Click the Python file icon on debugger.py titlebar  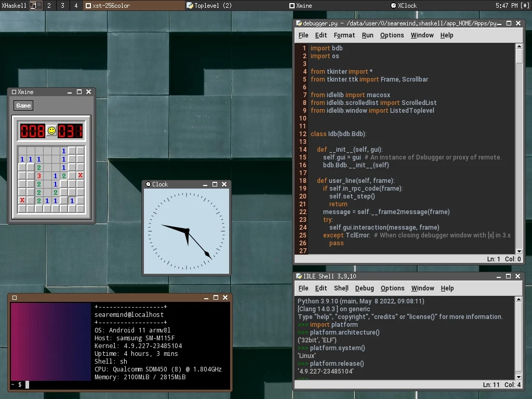click(x=299, y=23)
